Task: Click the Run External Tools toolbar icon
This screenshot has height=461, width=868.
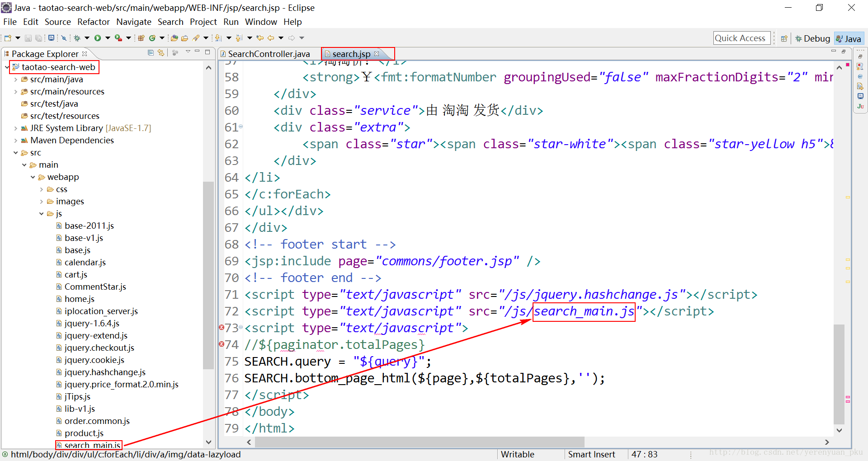Action: tap(118, 38)
